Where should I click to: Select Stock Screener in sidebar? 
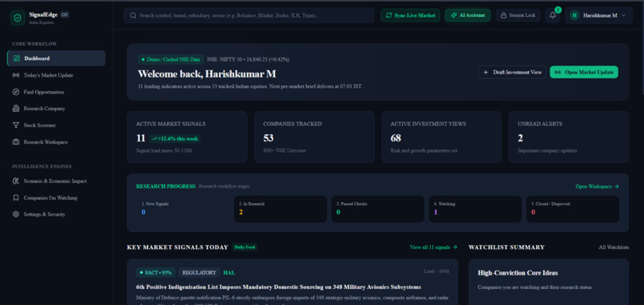point(56,125)
